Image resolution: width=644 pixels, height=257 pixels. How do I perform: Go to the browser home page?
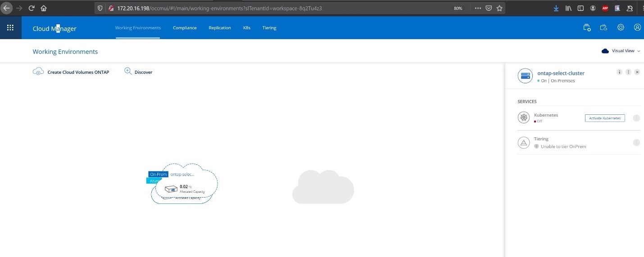tap(44, 8)
